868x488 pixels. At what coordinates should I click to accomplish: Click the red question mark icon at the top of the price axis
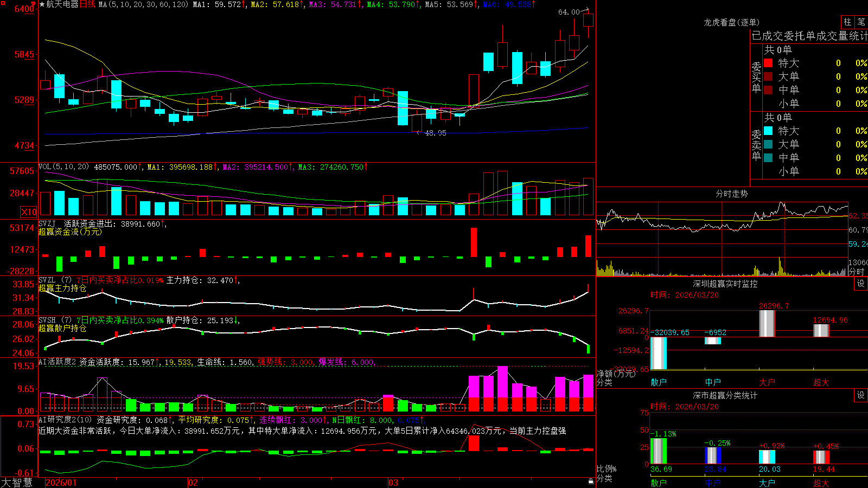point(34,4)
